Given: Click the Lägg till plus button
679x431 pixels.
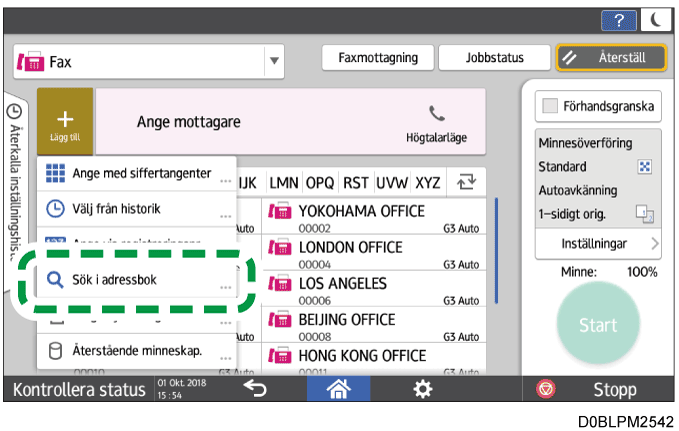Looking at the screenshot, I should tap(65, 122).
